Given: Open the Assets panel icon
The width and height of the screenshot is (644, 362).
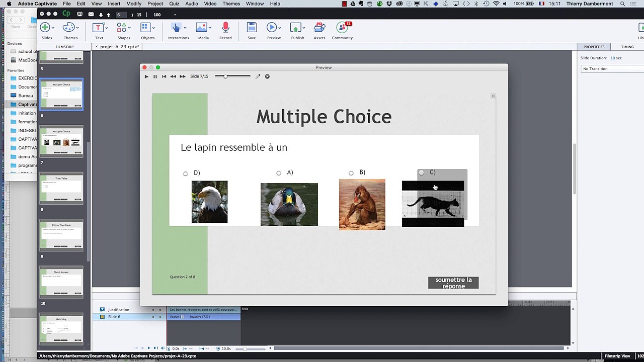Looking at the screenshot, I should click(x=319, y=28).
